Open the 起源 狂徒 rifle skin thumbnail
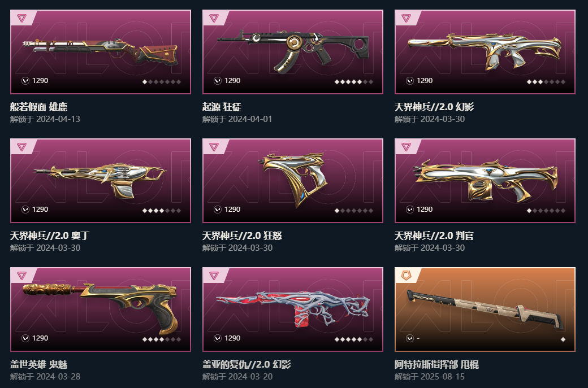Screen dimensions: 588x388 click(293, 51)
